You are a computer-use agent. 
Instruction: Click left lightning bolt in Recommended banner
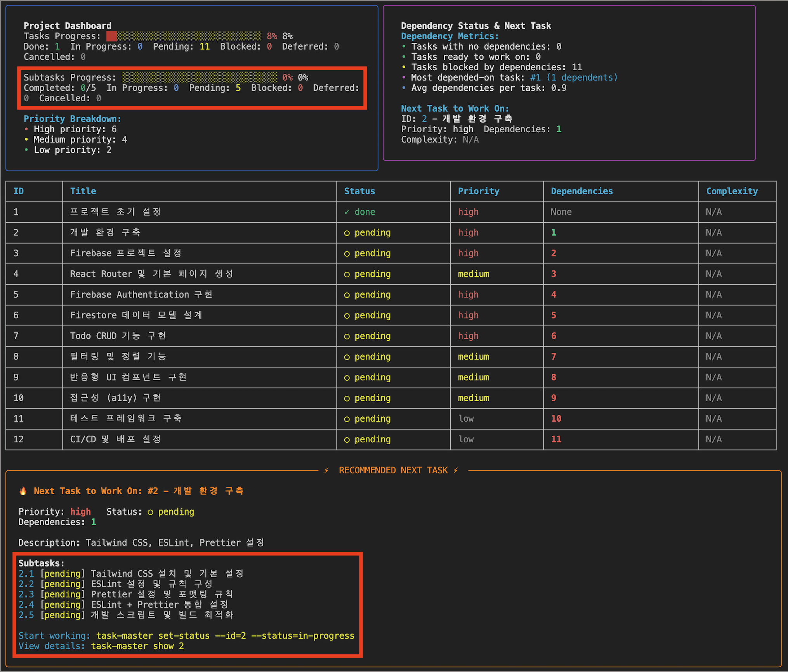(326, 470)
